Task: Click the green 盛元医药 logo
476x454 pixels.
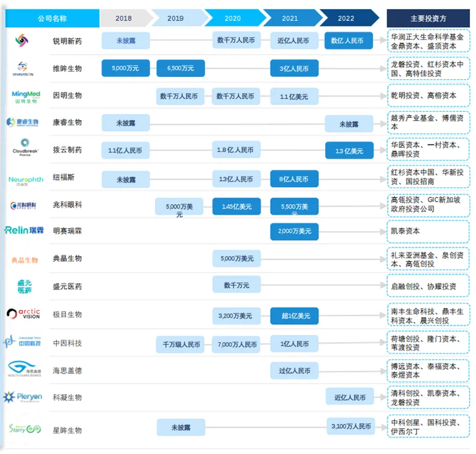Action: pyautogui.click(x=25, y=286)
